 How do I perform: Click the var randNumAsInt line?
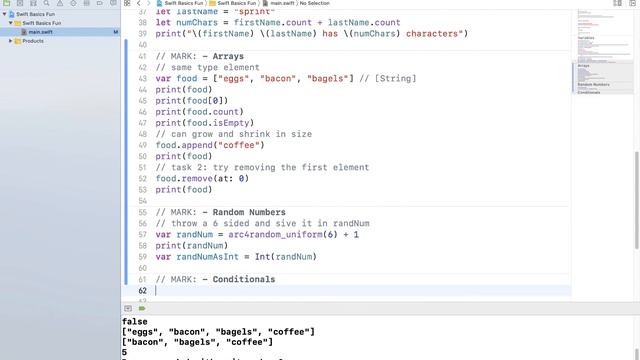236,256
